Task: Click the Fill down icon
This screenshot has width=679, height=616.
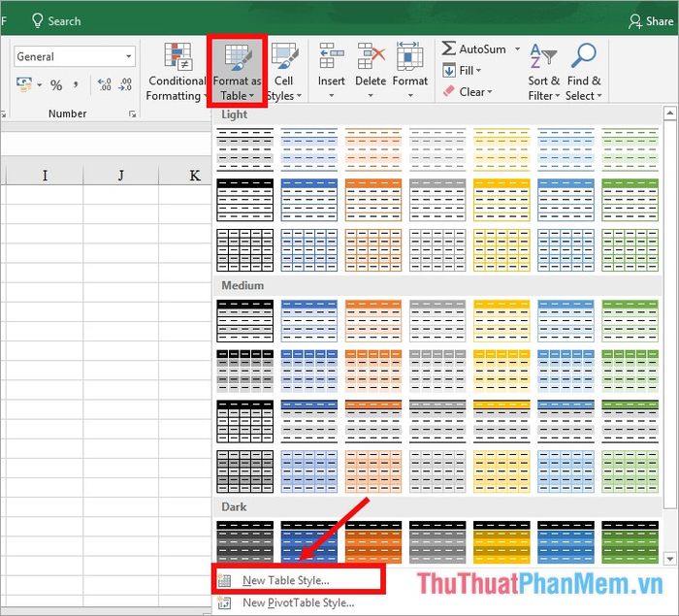Action: (449, 70)
